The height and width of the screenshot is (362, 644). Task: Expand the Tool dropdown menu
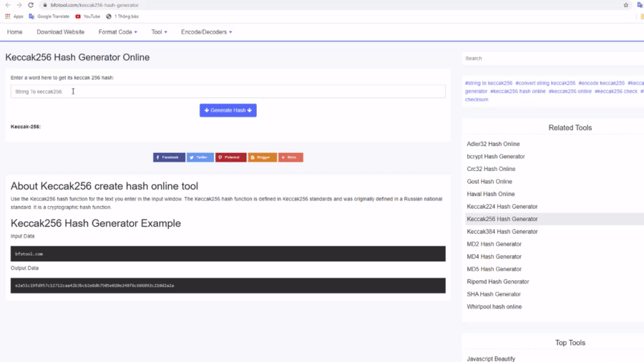[159, 31]
